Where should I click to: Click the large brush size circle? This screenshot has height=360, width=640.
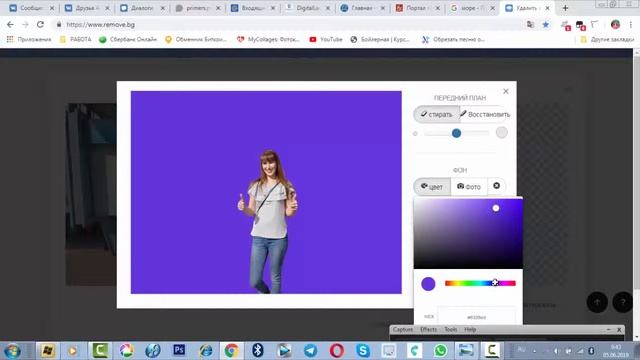502,133
